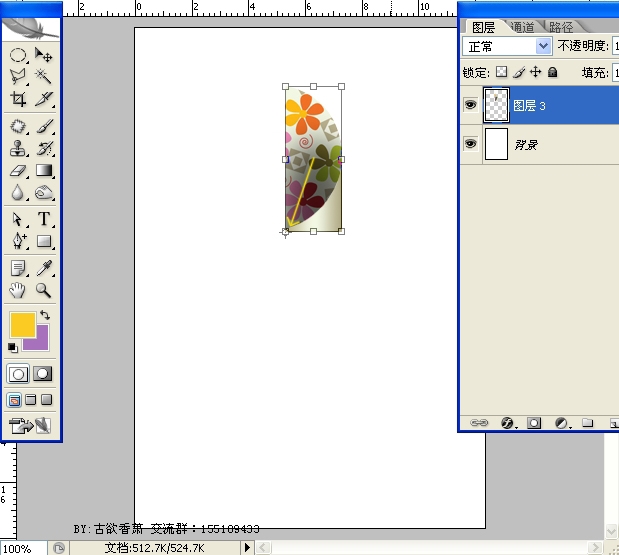Viewport: 619px width, 555px height.
Task: Select the Notes tool
Action: (x=18, y=268)
